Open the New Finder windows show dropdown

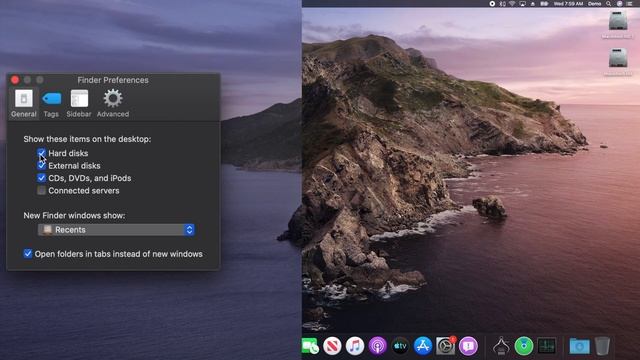point(116,230)
